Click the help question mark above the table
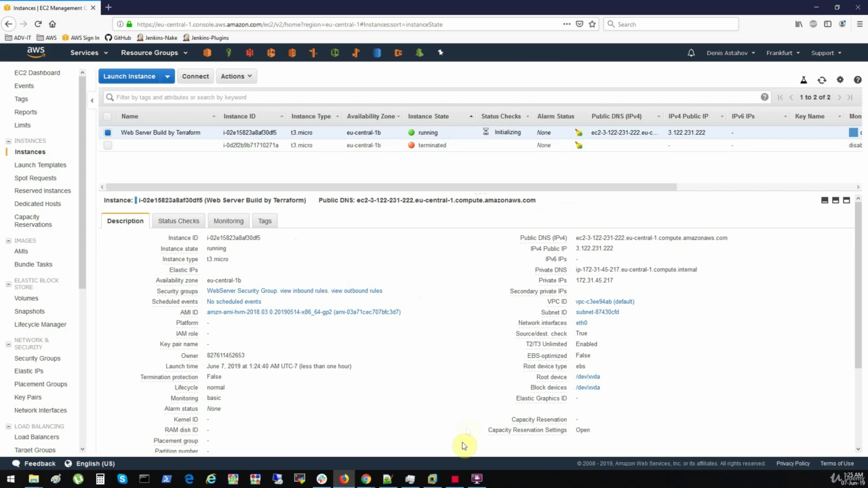Image resolution: width=868 pixels, height=488 pixels. [x=858, y=80]
